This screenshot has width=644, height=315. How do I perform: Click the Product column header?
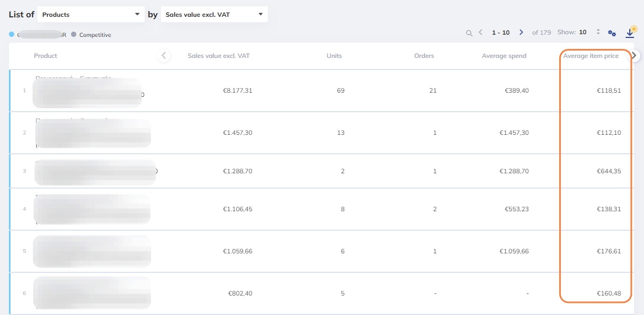pos(46,56)
